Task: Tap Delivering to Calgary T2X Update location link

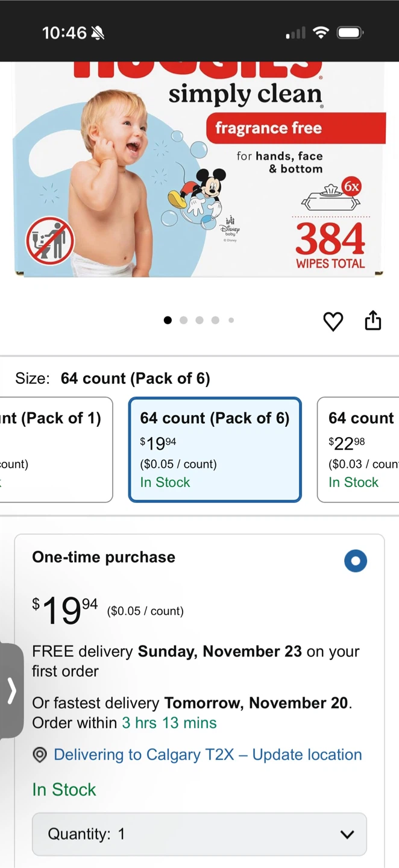Action: (208, 755)
